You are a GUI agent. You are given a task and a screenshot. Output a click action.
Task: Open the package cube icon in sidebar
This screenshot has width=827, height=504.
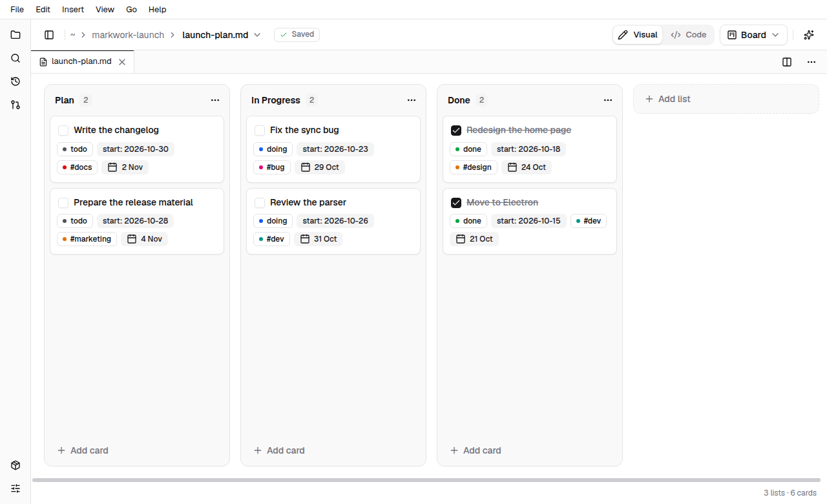pos(16,465)
